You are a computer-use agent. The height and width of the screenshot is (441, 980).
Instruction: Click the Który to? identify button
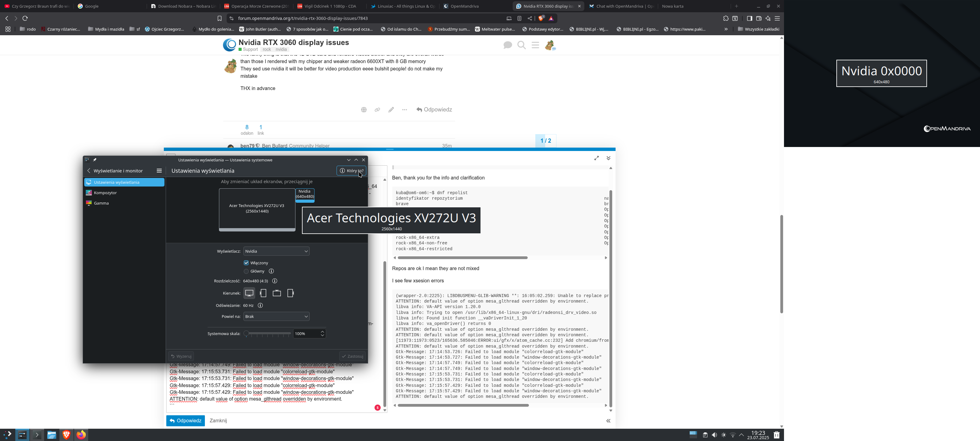click(351, 171)
